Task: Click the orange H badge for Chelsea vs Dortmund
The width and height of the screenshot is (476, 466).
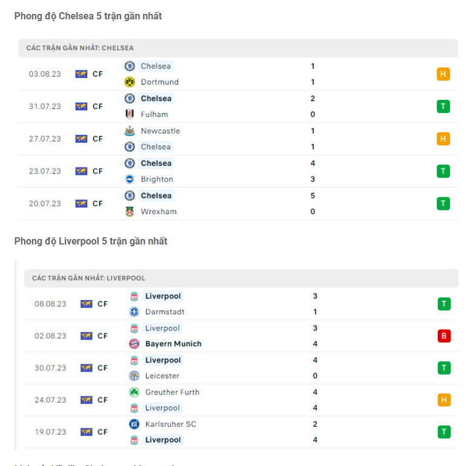Action: tap(443, 74)
